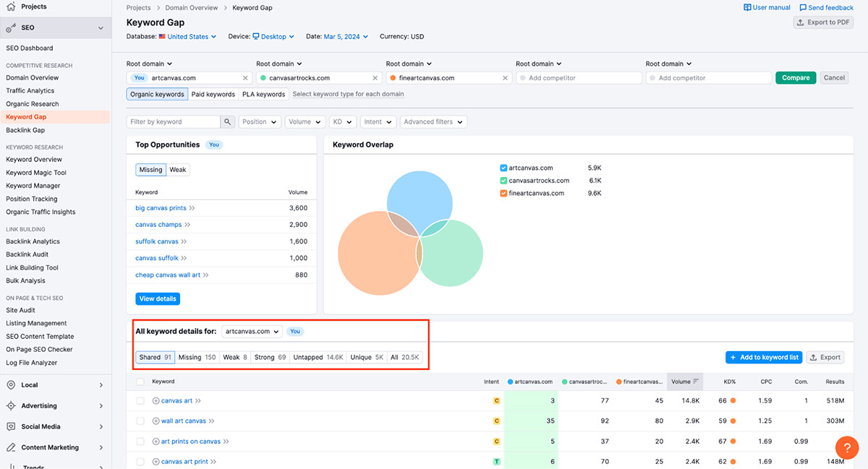Click the Projects home icon
This screenshot has height=469, width=868.
coord(10,7)
